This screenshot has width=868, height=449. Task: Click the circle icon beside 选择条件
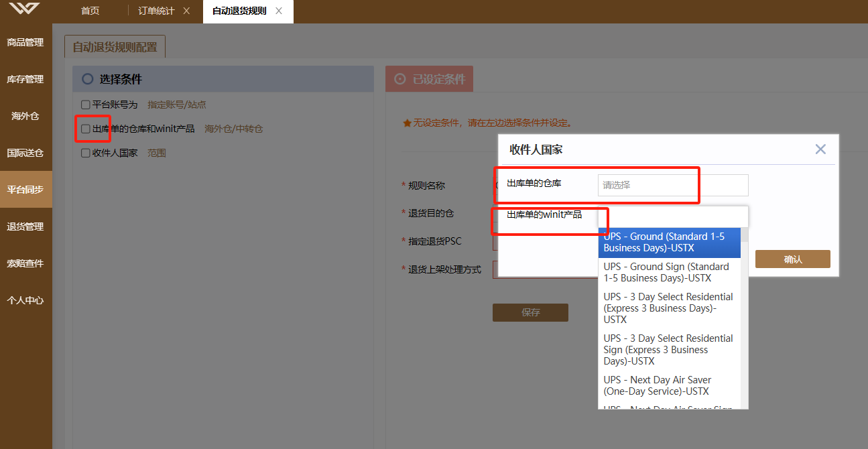coord(87,79)
